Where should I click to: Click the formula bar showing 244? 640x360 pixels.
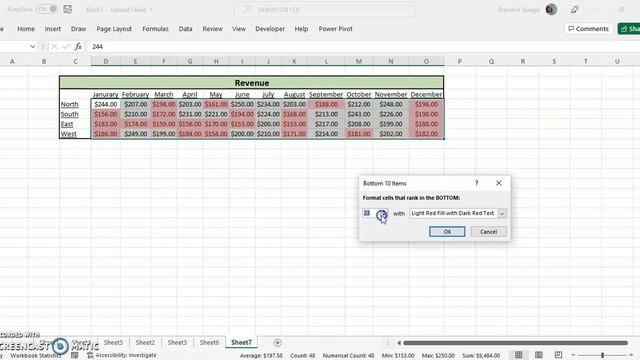coord(363,47)
